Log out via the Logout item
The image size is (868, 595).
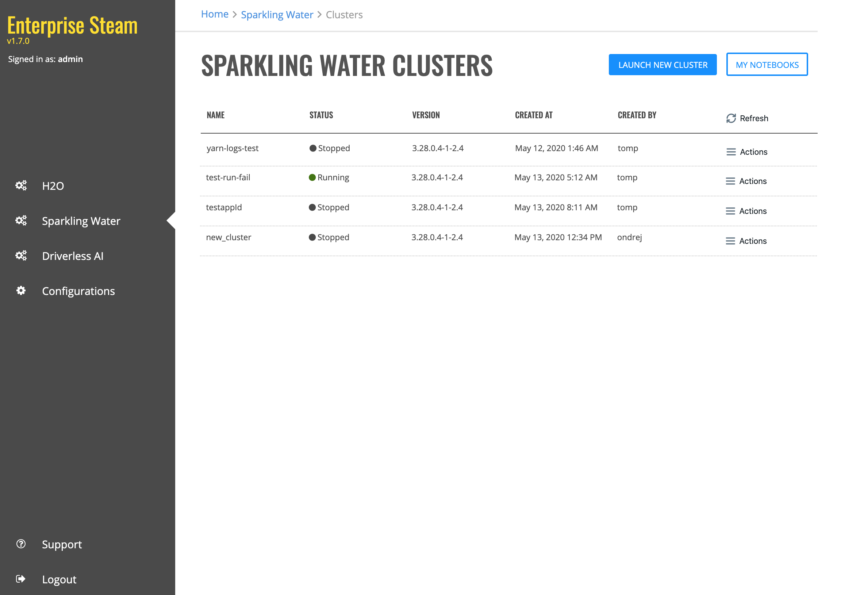click(59, 579)
